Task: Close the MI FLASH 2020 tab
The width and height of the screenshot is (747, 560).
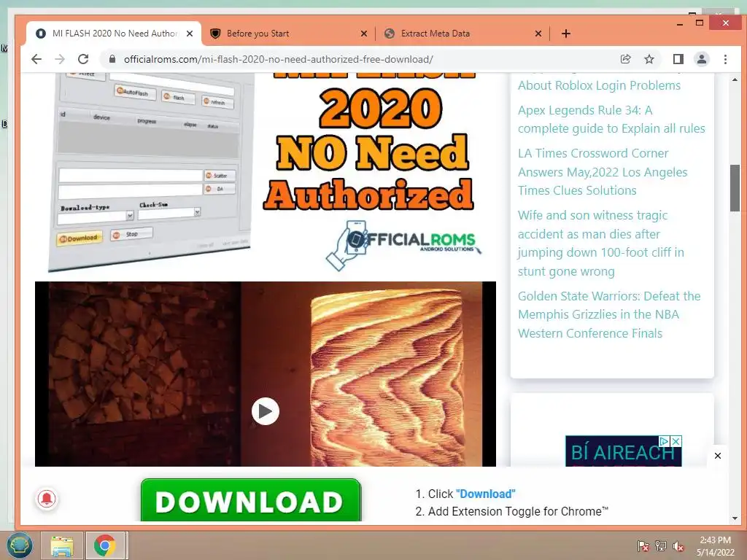Action: (190, 34)
